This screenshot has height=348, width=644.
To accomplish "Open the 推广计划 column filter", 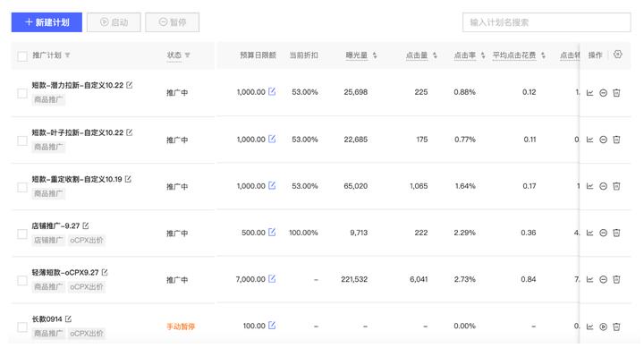I will coord(67,55).
